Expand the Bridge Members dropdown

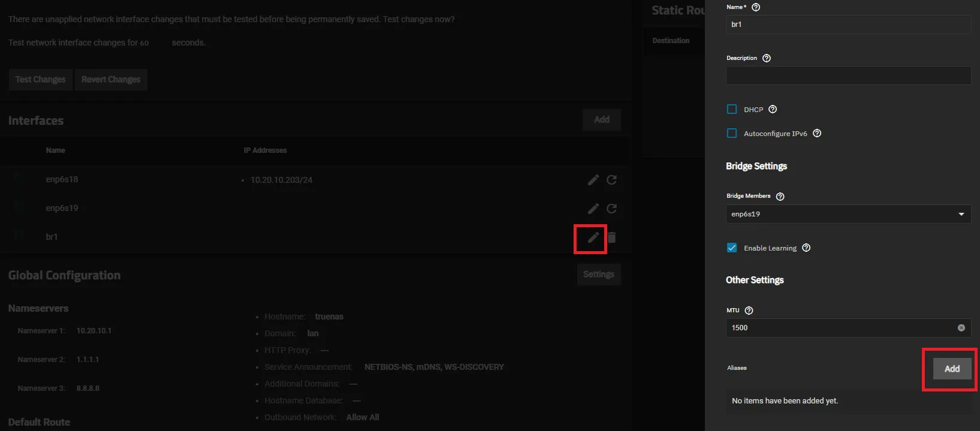point(848,214)
